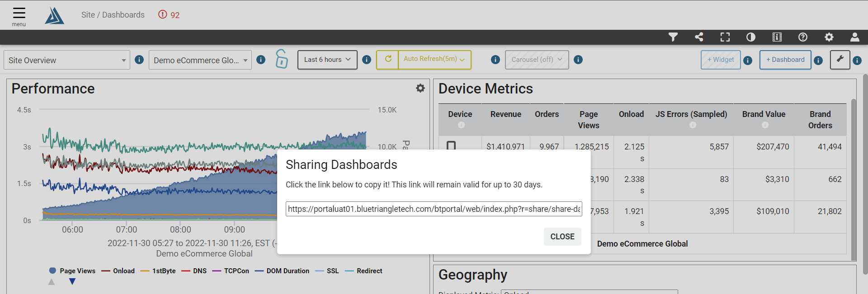Click info icon next to + Widget
The height and width of the screenshot is (294, 868).
point(748,61)
